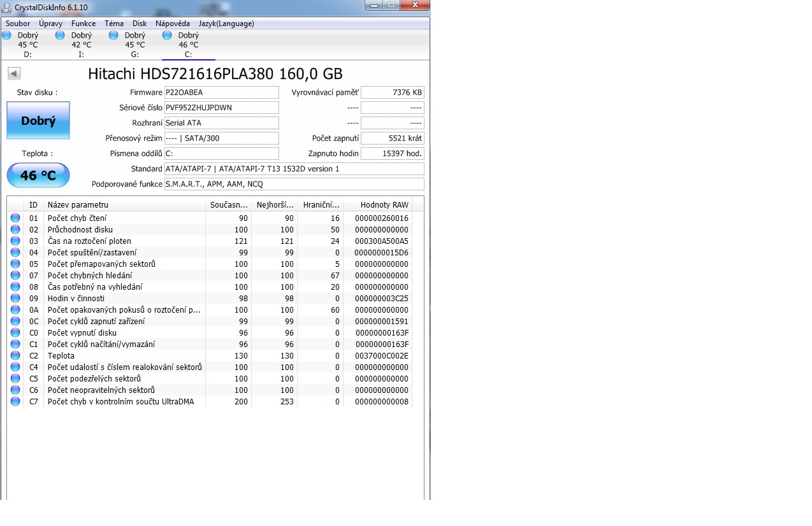Click status orb in row C1
Viewport: 812px width, 526px height.
[x=15, y=344]
